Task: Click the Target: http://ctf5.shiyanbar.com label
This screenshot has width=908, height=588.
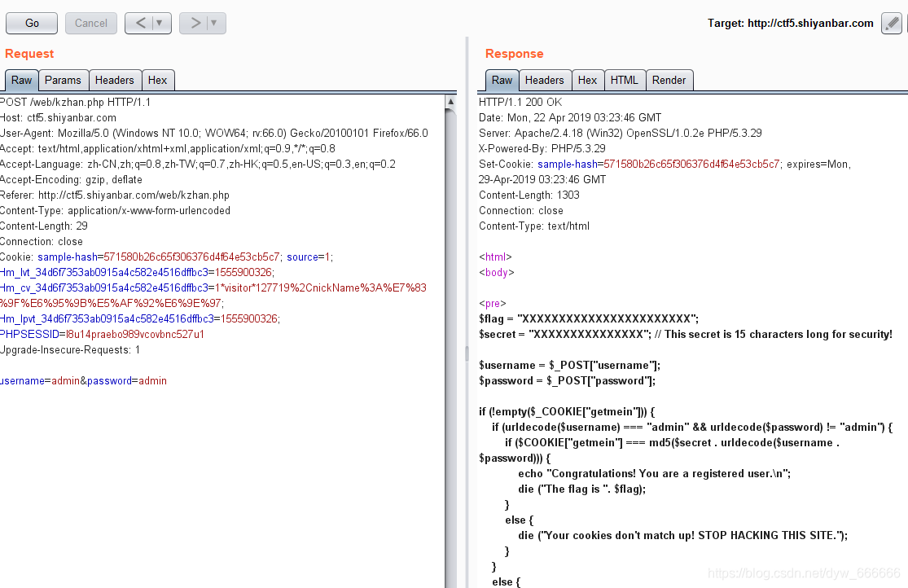Action: (x=790, y=23)
